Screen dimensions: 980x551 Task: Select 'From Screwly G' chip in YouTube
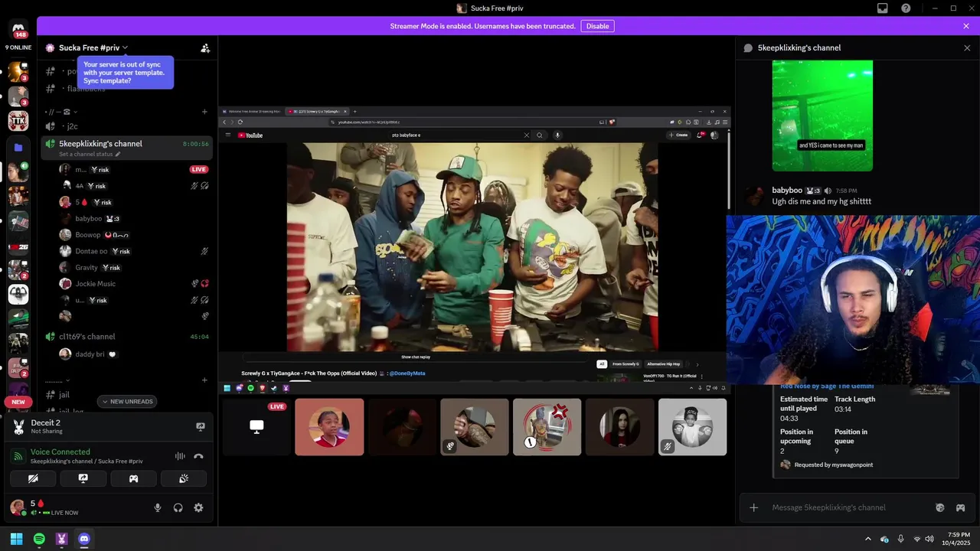click(626, 364)
